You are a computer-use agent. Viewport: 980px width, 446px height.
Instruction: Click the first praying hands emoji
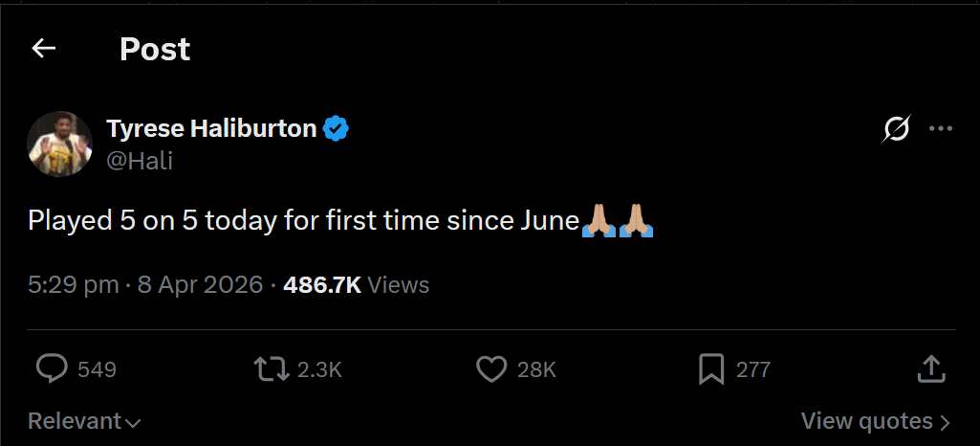599,220
